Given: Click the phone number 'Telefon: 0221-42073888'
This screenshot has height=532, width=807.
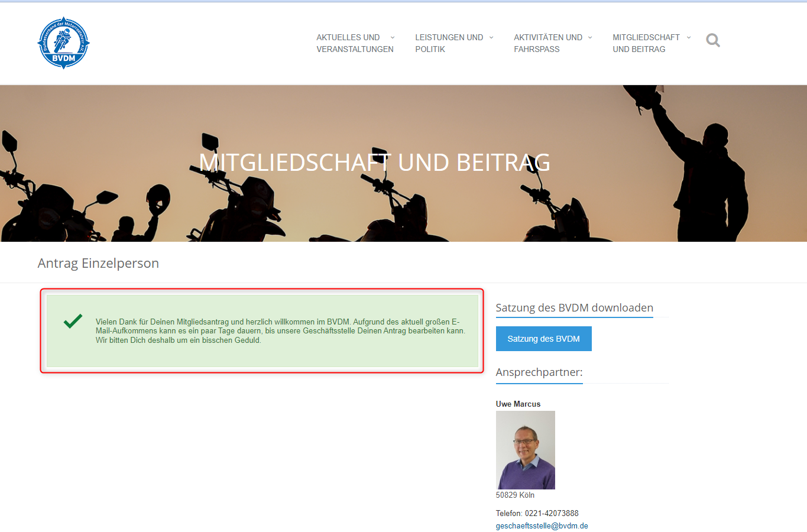Looking at the screenshot, I should [x=537, y=513].
